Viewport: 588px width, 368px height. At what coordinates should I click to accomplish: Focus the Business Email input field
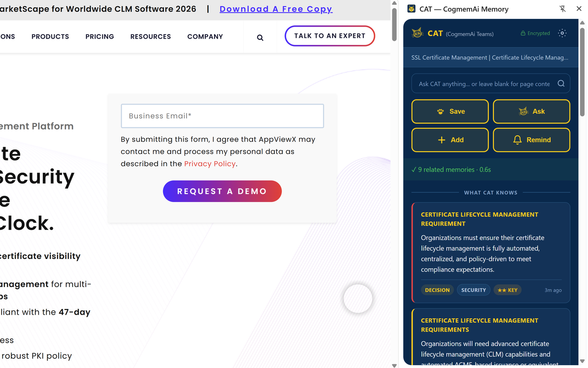222,116
